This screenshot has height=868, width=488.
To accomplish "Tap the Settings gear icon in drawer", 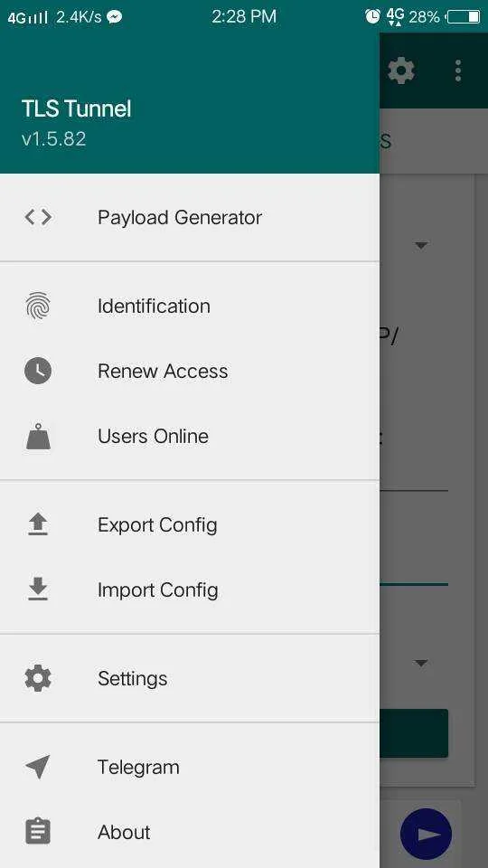I will (x=38, y=678).
